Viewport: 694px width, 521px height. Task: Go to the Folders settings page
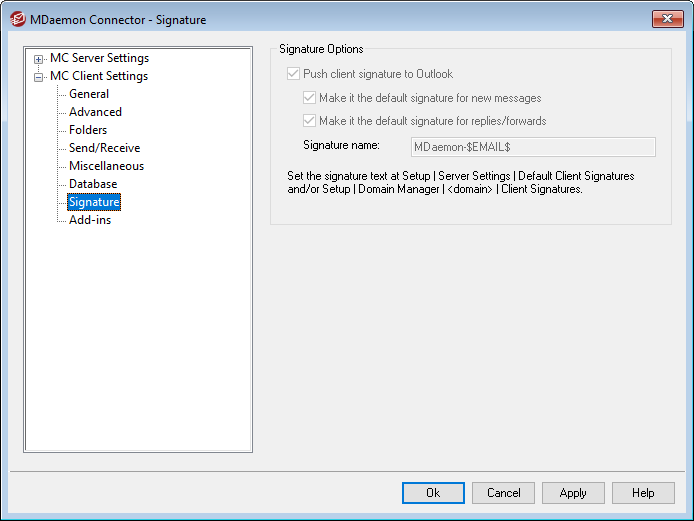(x=88, y=130)
